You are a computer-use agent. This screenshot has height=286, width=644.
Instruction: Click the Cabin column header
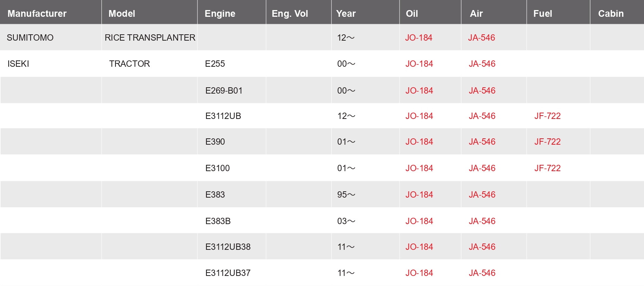(610, 14)
